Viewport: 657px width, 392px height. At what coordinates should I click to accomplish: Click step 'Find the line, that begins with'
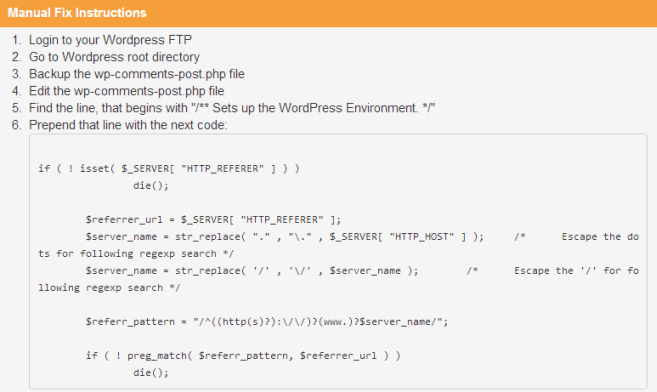pyautogui.click(x=232, y=108)
